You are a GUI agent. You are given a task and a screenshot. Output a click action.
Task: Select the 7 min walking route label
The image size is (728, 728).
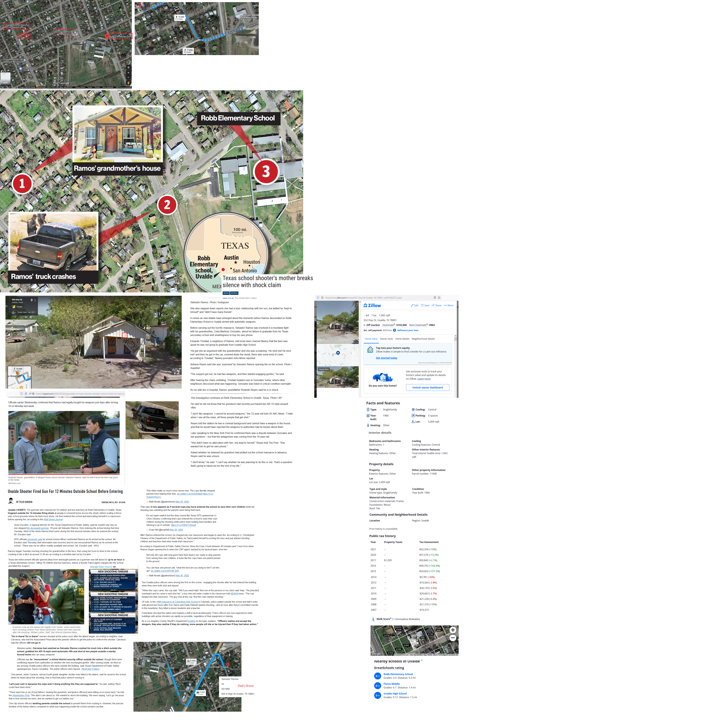point(188,51)
